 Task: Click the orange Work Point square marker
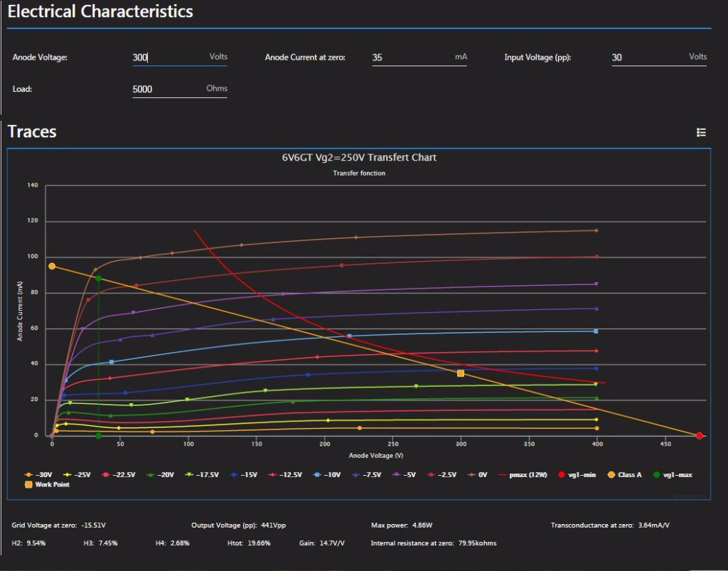pyautogui.click(x=461, y=373)
